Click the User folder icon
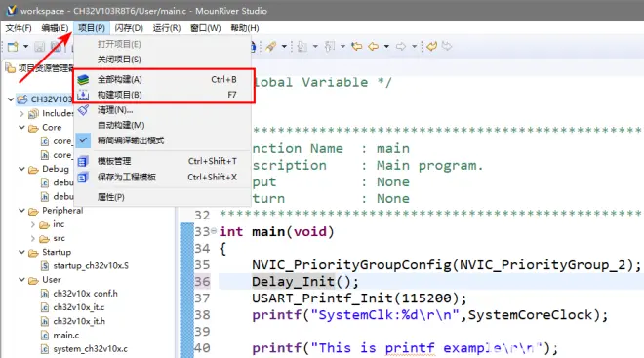644x358 pixels. tap(34, 281)
